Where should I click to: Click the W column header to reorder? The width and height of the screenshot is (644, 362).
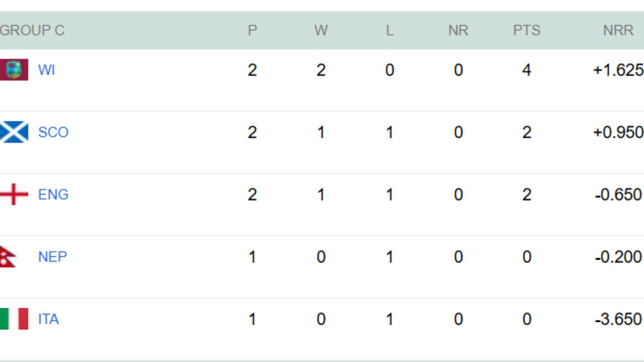pyautogui.click(x=320, y=30)
